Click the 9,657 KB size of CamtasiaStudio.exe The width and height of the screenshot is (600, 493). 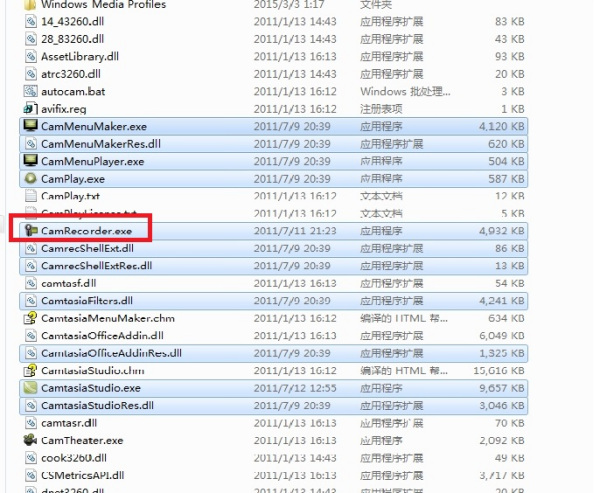[502, 388]
